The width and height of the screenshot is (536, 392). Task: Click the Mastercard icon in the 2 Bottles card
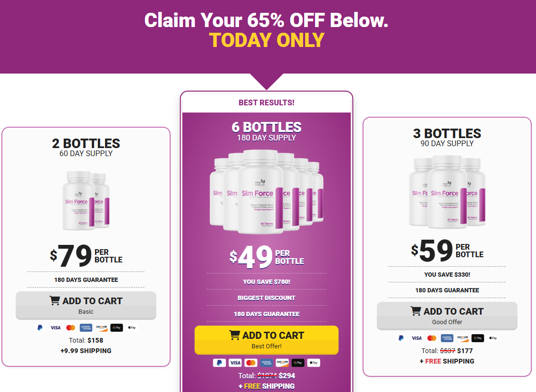[71, 327]
